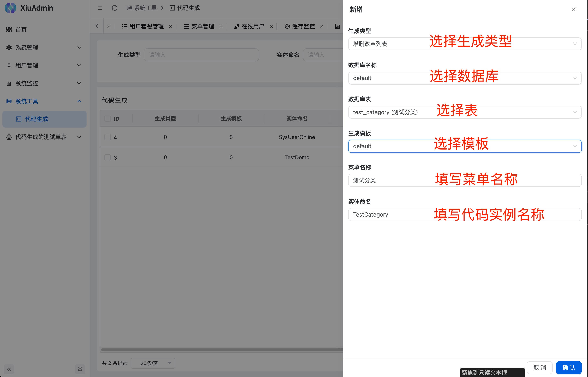Click the XiuAdmin logo icon
The height and width of the screenshot is (377, 588).
click(11, 8)
